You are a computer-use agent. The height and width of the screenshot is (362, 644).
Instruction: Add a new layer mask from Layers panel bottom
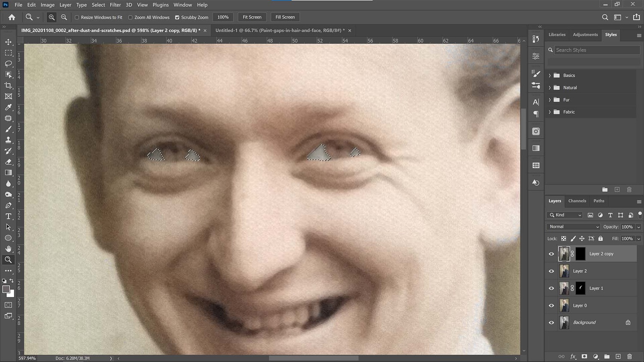point(584,356)
